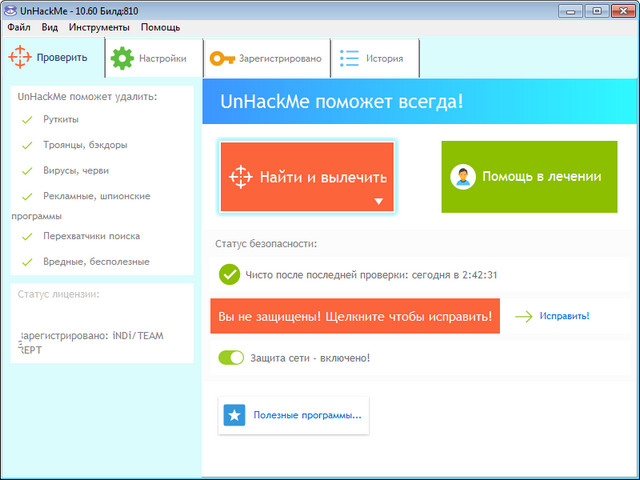Screen dimensions: 640x480
Task: Click the blue list icon for История
Action: coord(349,58)
